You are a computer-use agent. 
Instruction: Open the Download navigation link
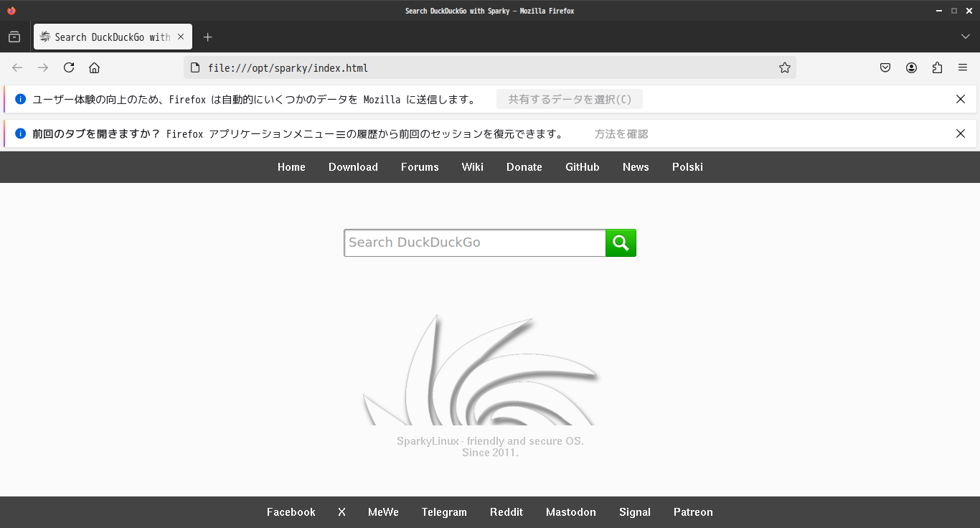353,167
